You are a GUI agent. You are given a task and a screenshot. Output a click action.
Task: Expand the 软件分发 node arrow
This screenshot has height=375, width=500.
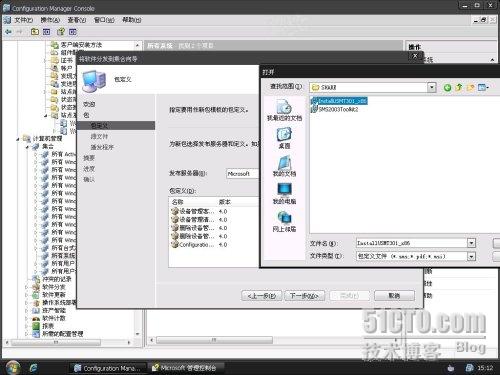click(x=27, y=287)
